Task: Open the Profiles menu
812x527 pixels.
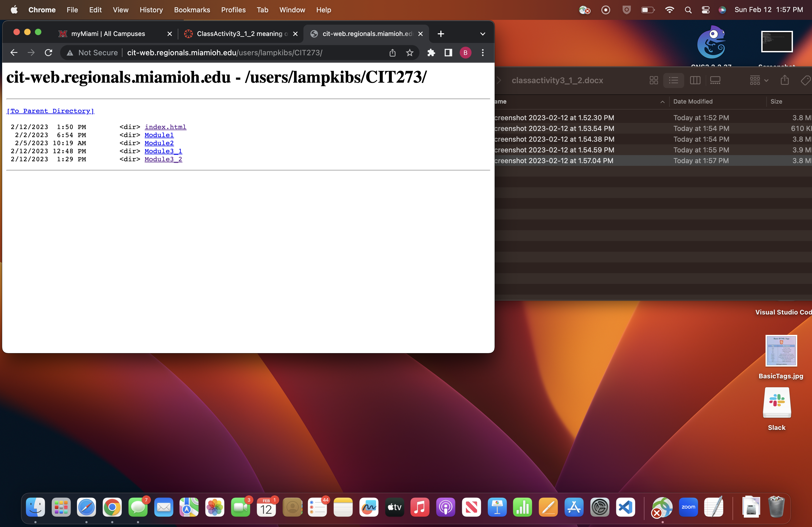Action: click(x=233, y=10)
